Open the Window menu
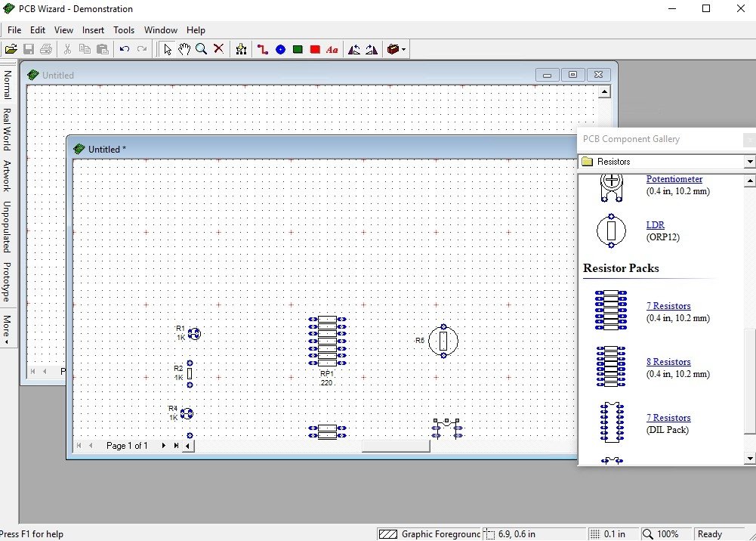 point(161,30)
